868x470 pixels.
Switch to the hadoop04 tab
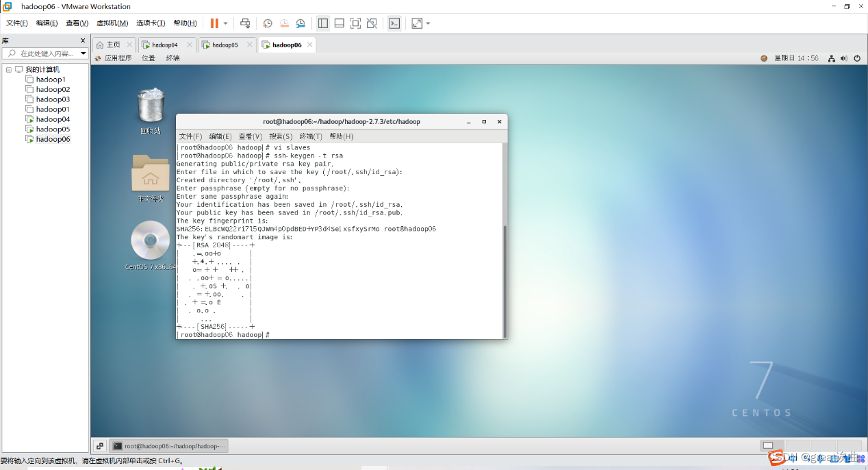pos(164,45)
